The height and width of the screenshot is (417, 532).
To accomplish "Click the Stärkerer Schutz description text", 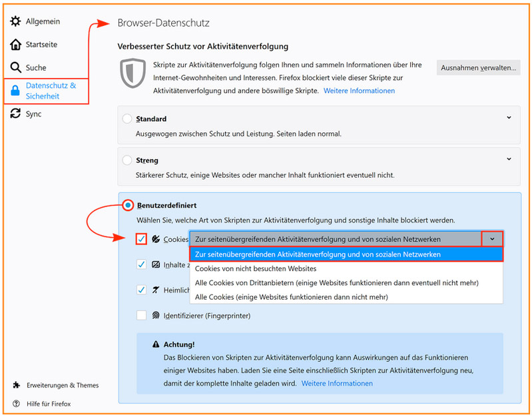I will pyautogui.click(x=265, y=175).
